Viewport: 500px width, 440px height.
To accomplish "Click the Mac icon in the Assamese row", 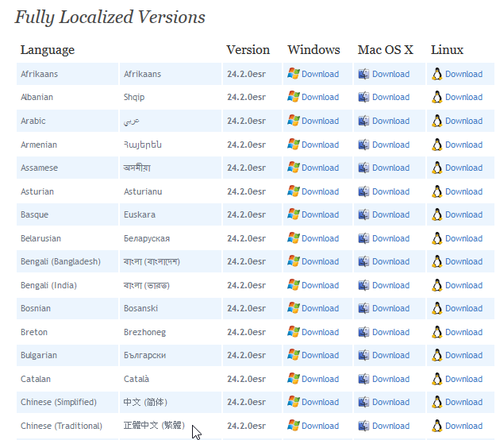I will coord(364,168).
